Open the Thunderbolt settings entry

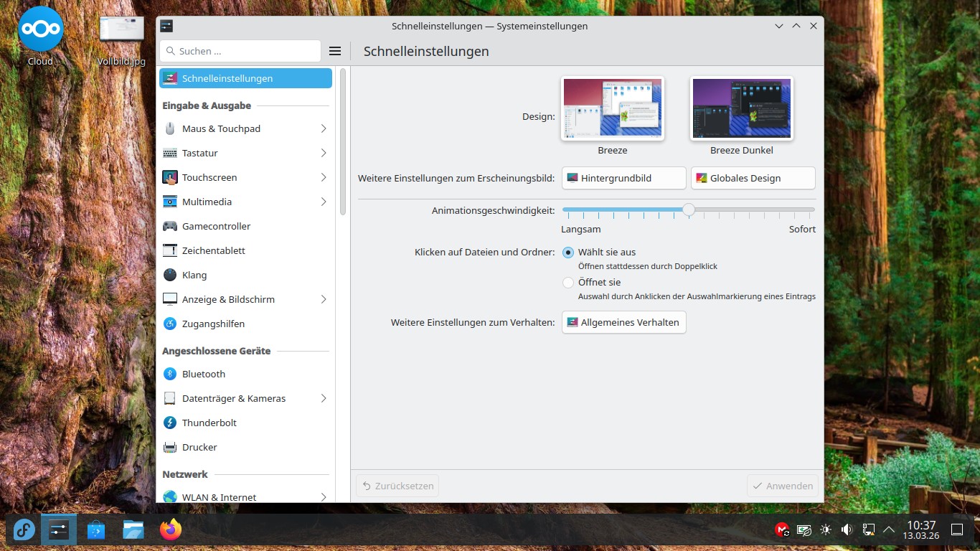pyautogui.click(x=245, y=423)
